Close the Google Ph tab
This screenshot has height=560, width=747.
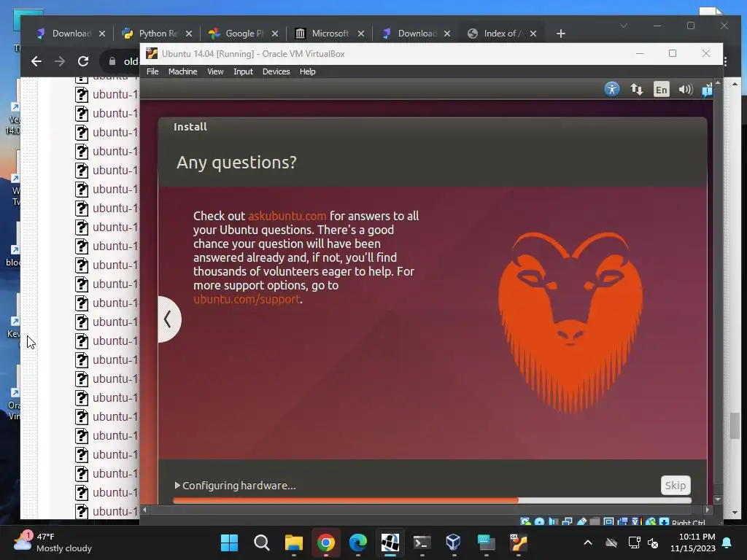[275, 34]
